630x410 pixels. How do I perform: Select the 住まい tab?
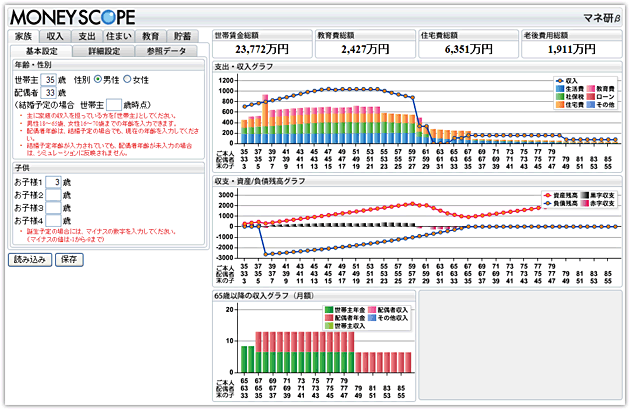tap(119, 37)
